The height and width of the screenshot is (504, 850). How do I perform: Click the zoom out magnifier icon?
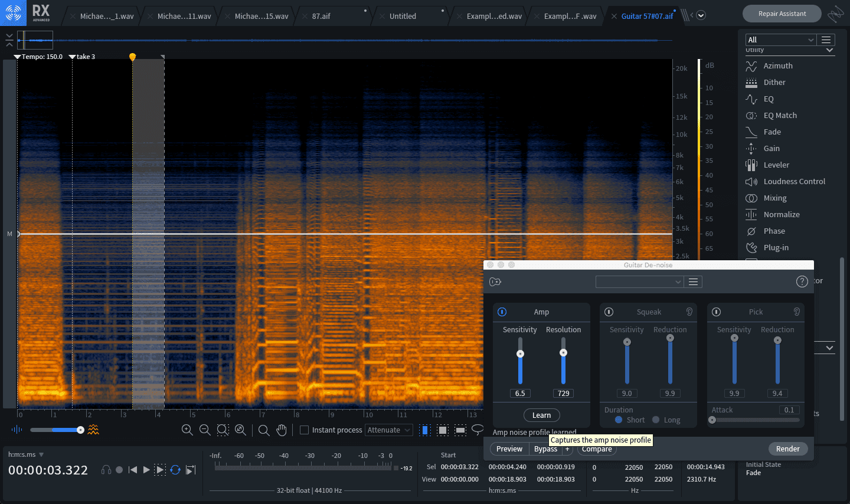pyautogui.click(x=205, y=430)
